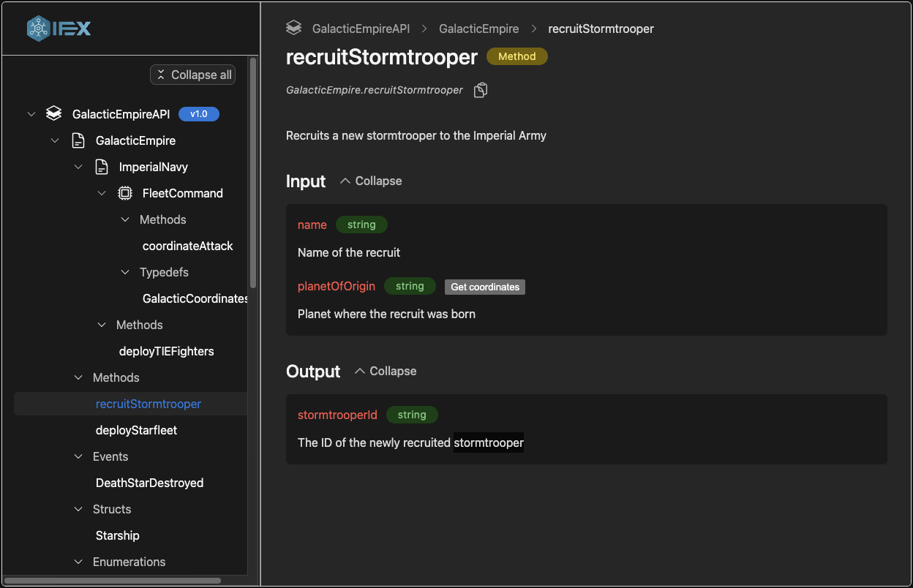Click 'Name of the recruit' description
The width and height of the screenshot is (913, 588).
[349, 252]
